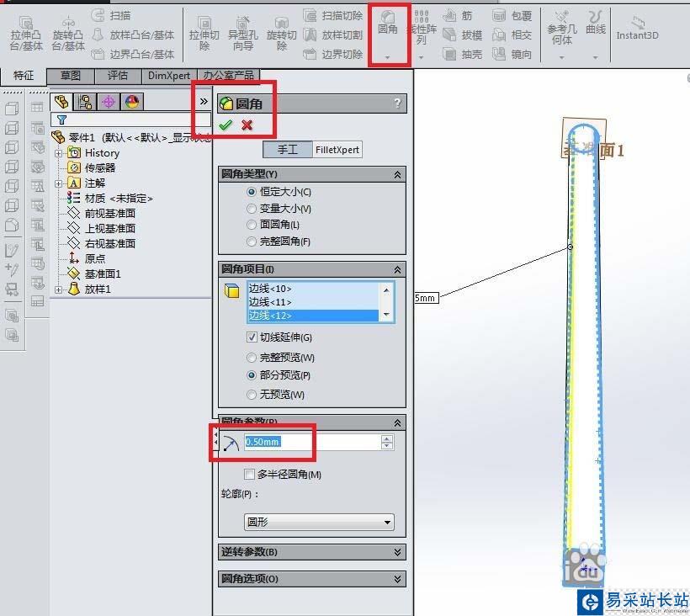The image size is (690, 616).
Task: Open the 异型孔向导 hole wizard
Action: point(243,34)
